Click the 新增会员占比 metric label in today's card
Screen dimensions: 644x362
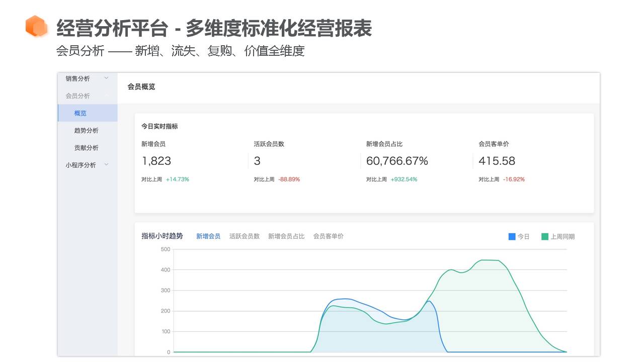pyautogui.click(x=384, y=144)
